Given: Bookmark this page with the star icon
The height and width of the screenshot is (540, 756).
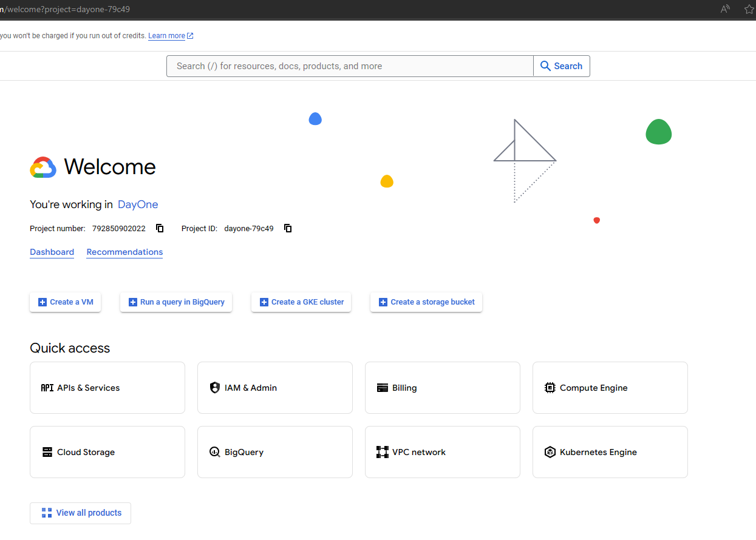Looking at the screenshot, I should click(x=749, y=9).
